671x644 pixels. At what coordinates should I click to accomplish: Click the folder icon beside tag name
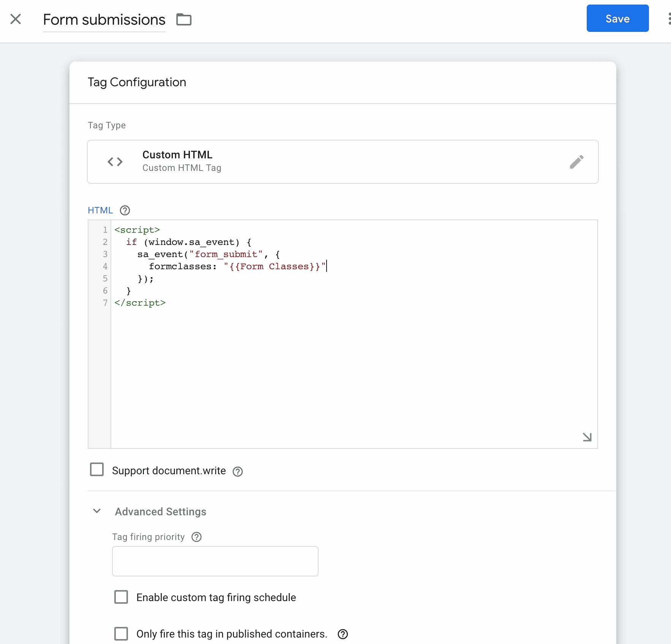point(184,19)
